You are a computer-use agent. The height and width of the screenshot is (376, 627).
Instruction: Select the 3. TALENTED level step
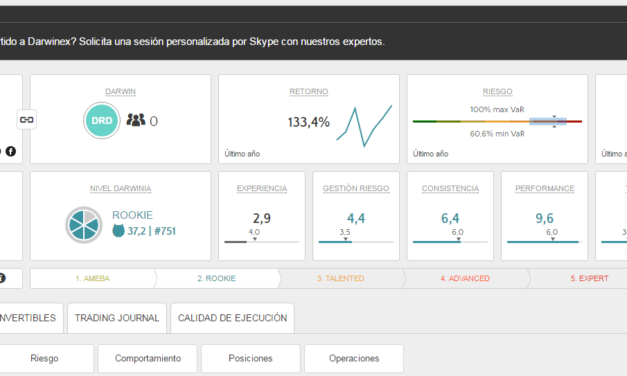341,278
